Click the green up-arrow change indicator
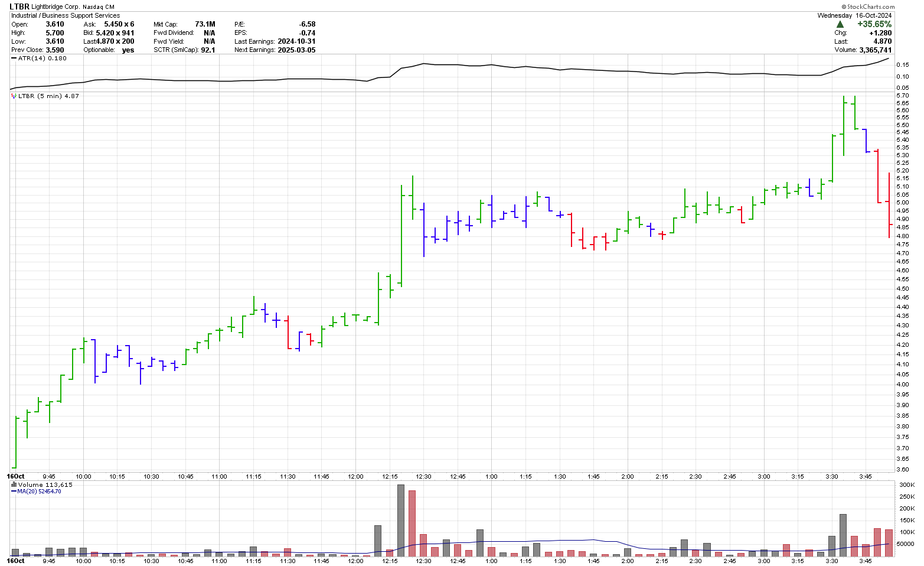Viewport: 924px width, 566px height. coord(840,24)
